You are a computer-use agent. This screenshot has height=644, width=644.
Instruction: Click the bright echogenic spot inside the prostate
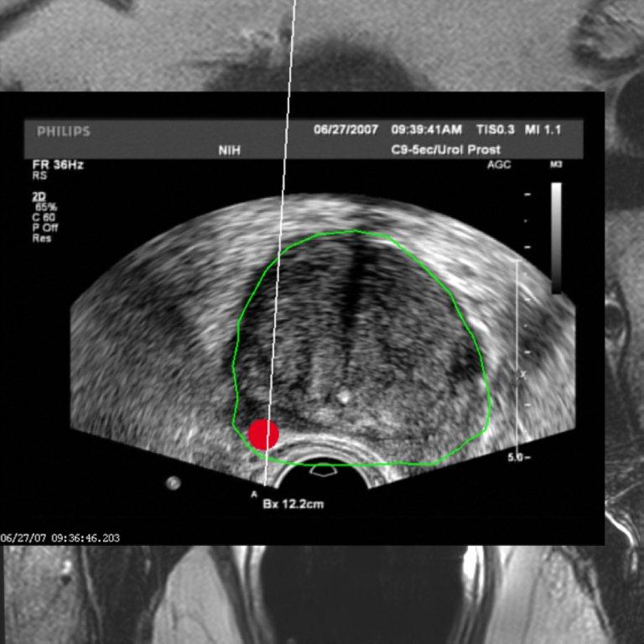click(x=342, y=393)
